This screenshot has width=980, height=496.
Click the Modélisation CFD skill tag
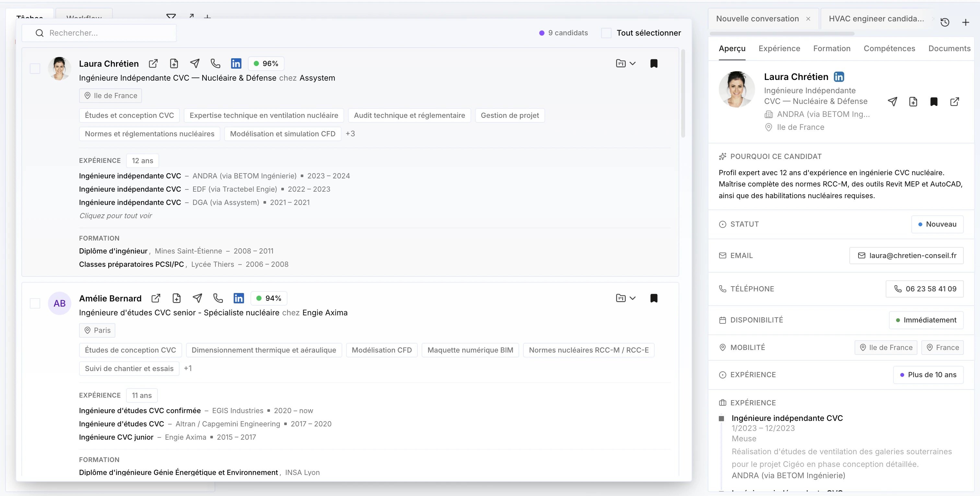coord(381,350)
